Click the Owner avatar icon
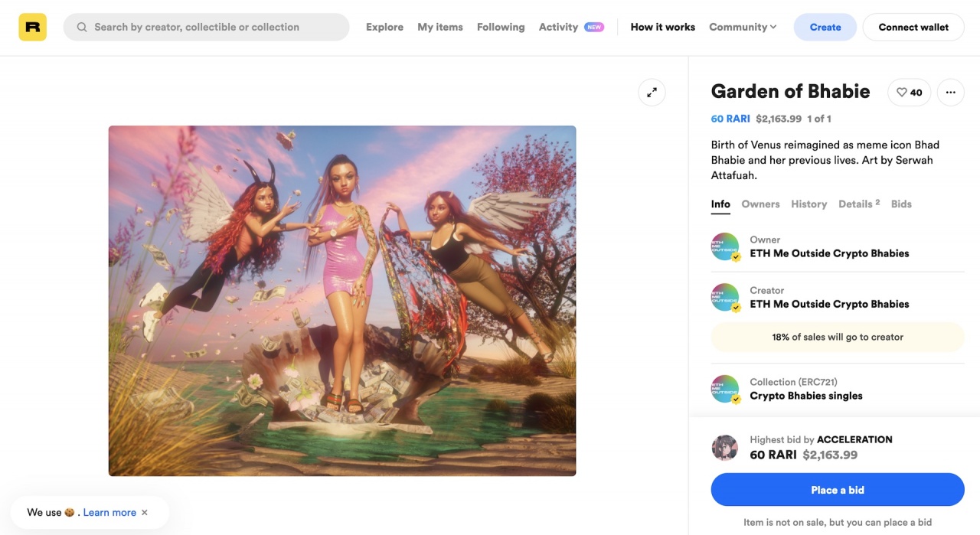980x535 pixels. tap(725, 246)
